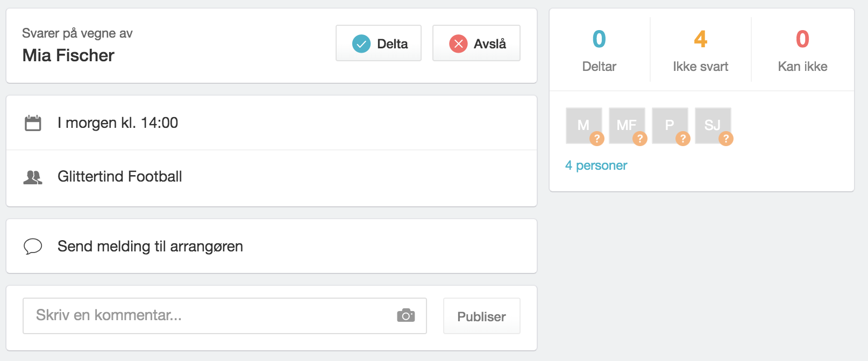
Task: Click the camera icon in comment field
Action: pyautogui.click(x=406, y=315)
